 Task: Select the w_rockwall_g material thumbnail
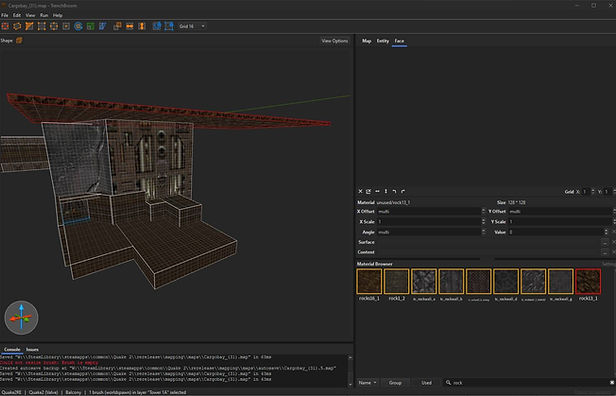[x=561, y=281]
